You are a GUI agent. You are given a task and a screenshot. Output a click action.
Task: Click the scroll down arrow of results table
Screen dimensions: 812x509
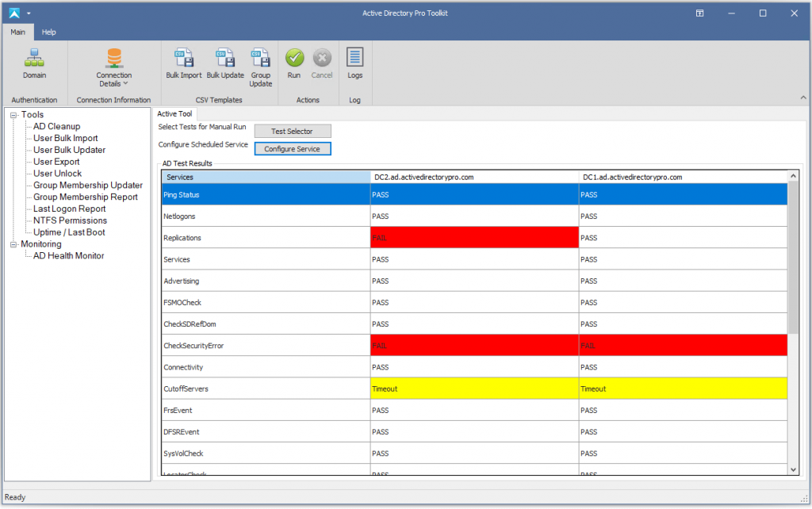(x=793, y=469)
